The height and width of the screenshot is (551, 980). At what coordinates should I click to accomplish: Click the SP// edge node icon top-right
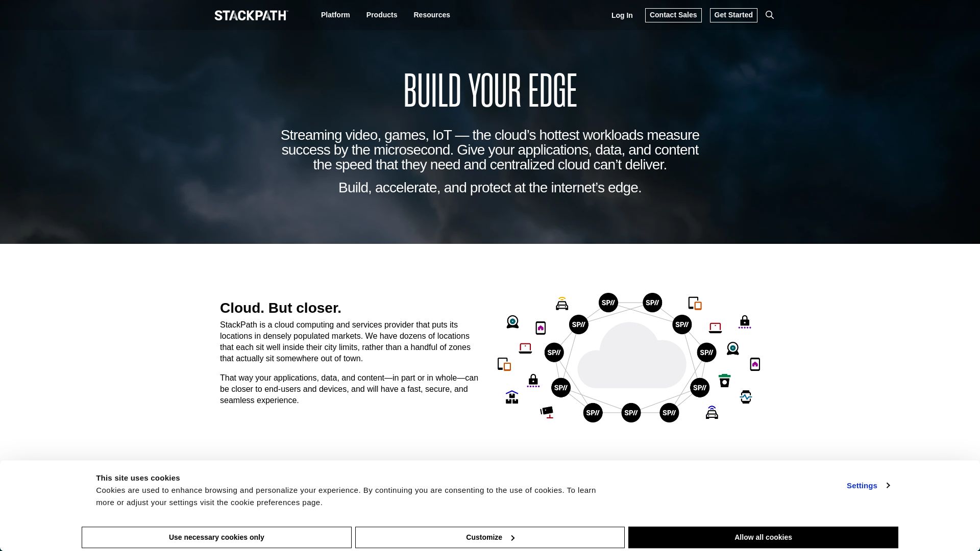point(651,302)
